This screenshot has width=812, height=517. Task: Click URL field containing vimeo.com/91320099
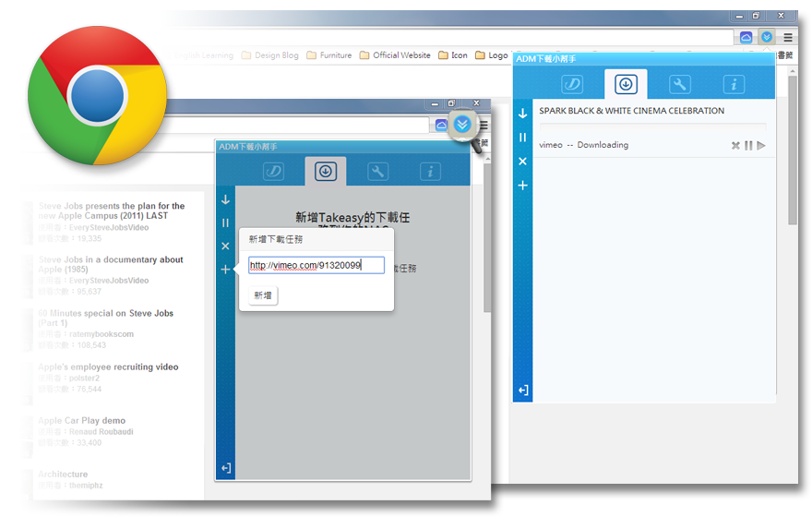[316, 265]
